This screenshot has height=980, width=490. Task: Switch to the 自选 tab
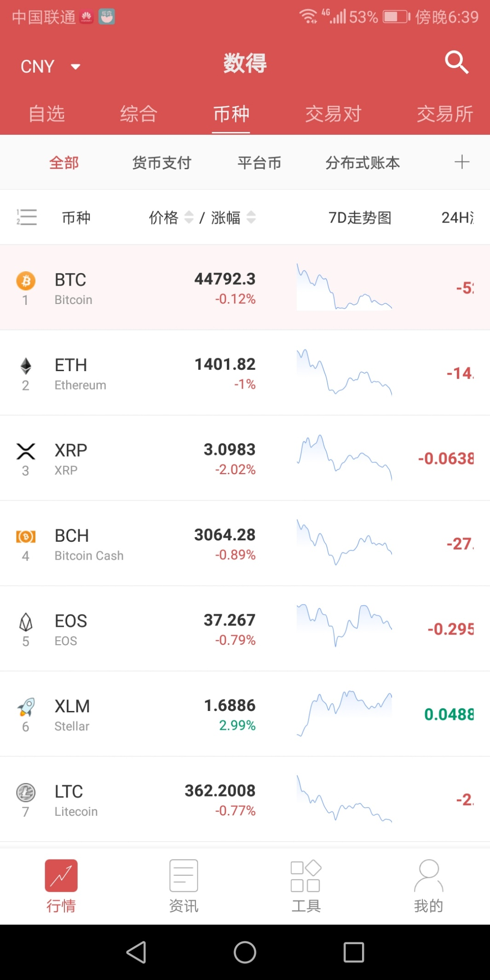point(46,114)
